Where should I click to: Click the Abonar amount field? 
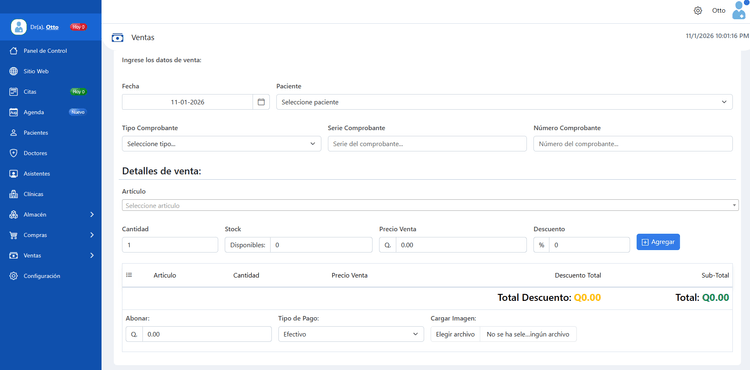coord(207,334)
